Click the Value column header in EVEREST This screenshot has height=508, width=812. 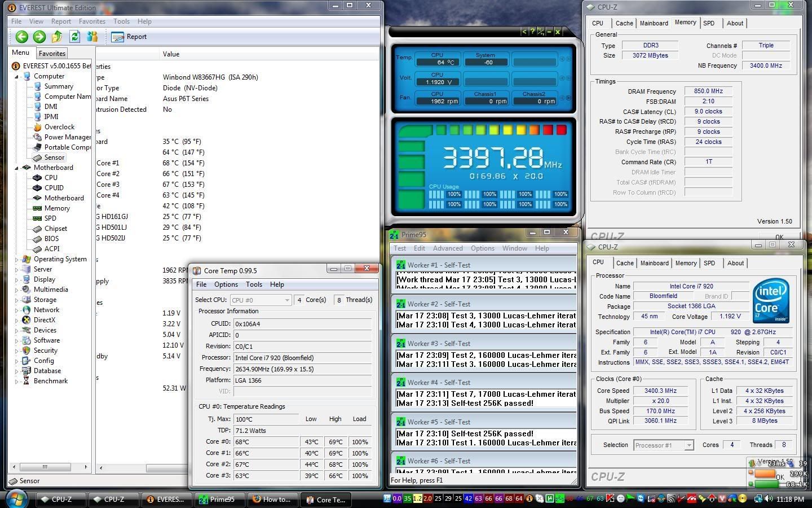(171, 54)
